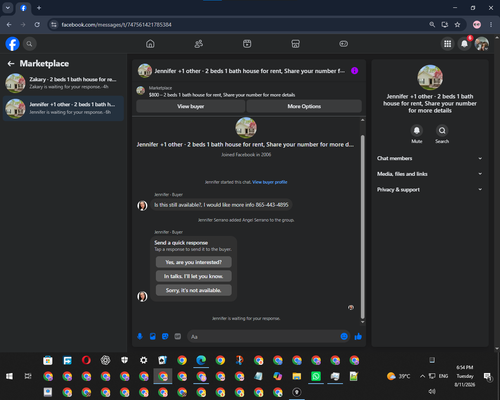Viewport: 500px width, 400px height.
Task: Open the View buyer profile link
Action: 270,182
